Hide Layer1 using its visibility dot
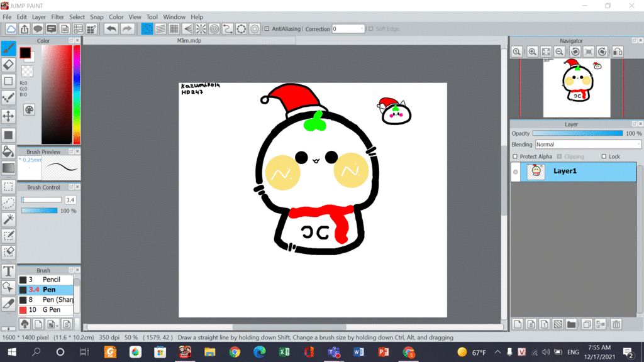 pyautogui.click(x=516, y=172)
